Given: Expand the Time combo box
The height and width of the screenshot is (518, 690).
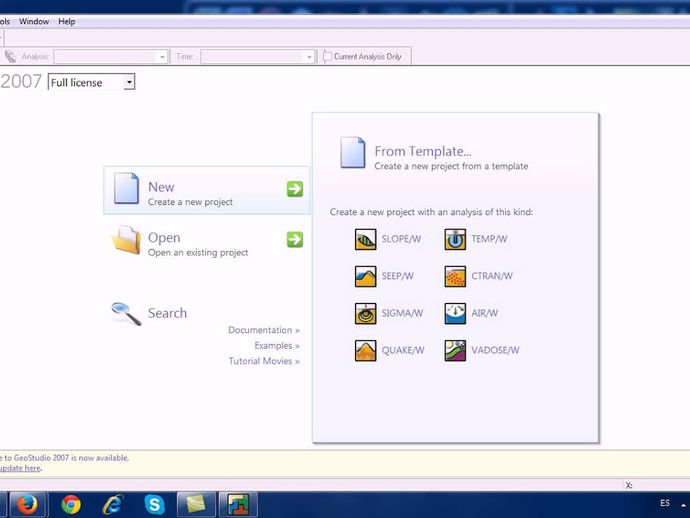Looking at the screenshot, I should pos(309,57).
